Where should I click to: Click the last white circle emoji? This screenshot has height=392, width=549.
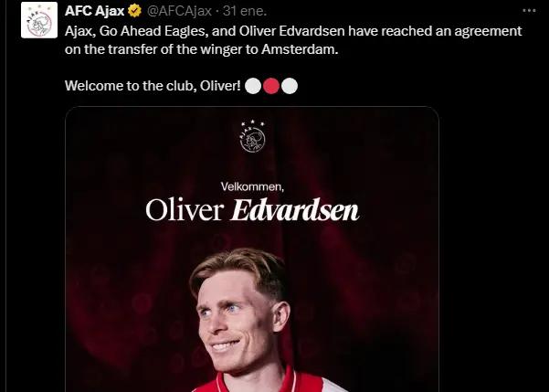290,86
